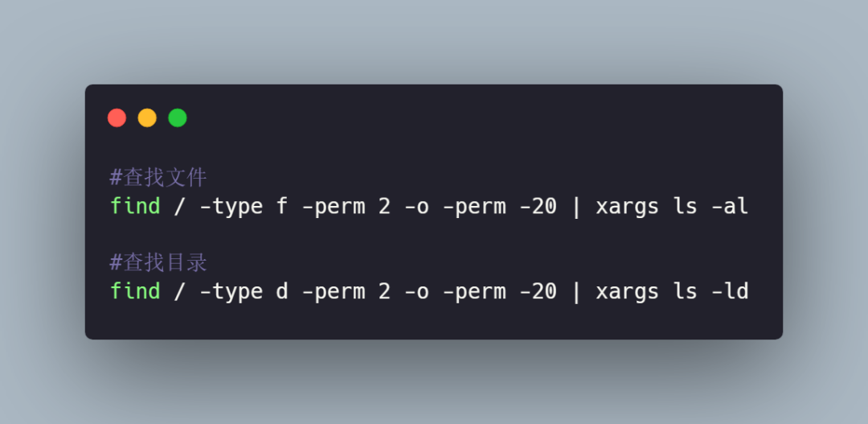Viewport: 868px width, 424px height.
Task: Click 'ls -al' at end of first command
Action: coord(710,206)
